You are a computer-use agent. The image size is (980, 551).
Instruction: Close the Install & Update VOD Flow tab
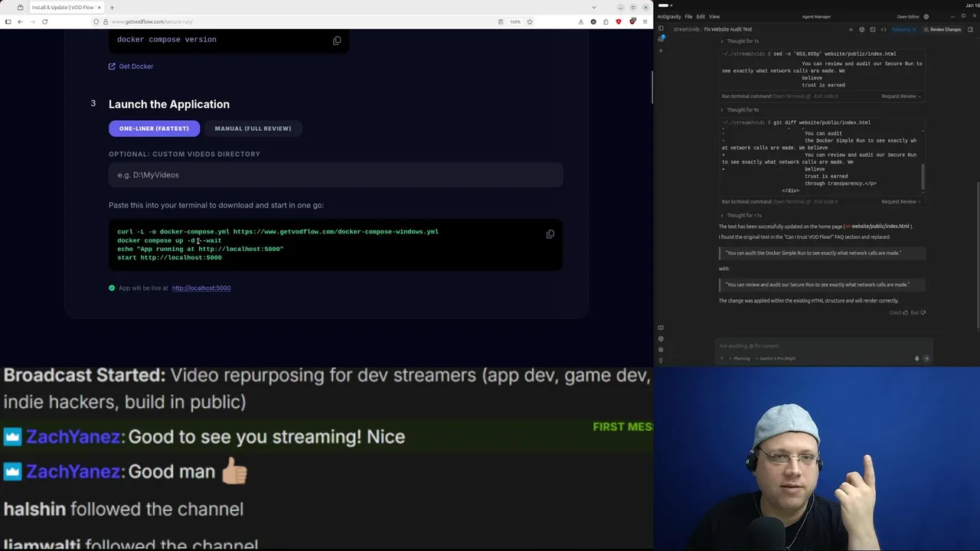(99, 8)
